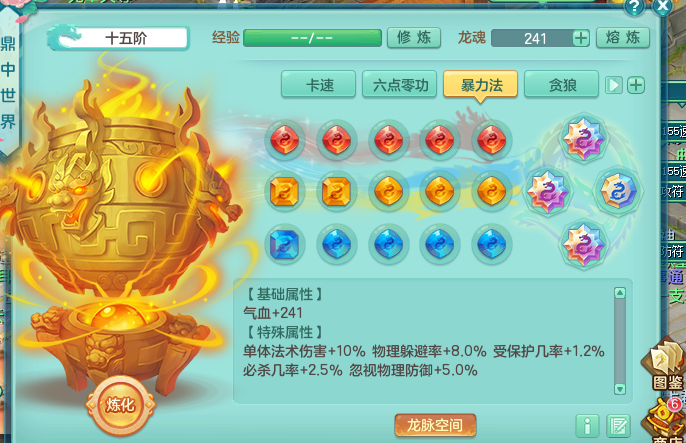Viewport: 686px width, 443px height.
Task: Open the info icon at bottom
Action: [x=587, y=426]
